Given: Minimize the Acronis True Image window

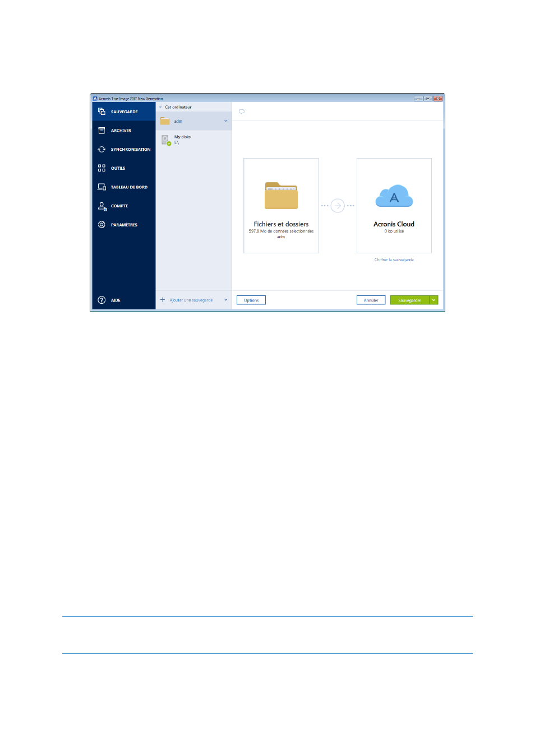Looking at the screenshot, I should 418,99.
